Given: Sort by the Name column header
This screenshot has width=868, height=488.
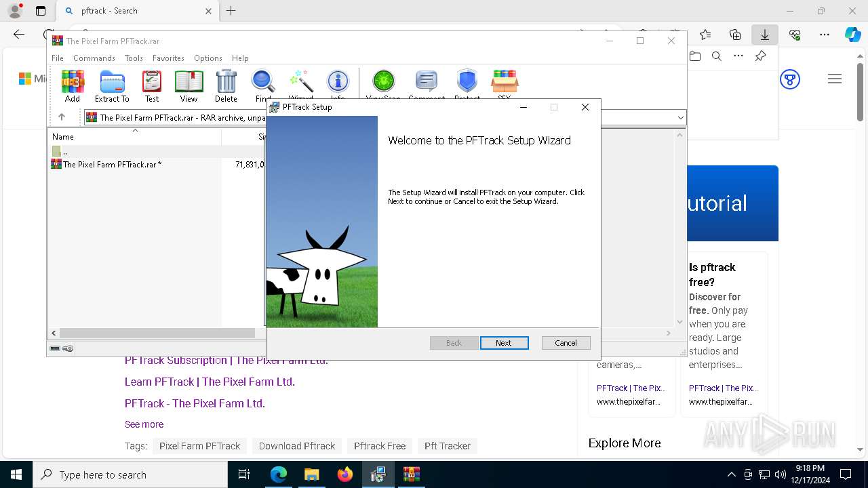Looking at the screenshot, I should pyautogui.click(x=134, y=136).
